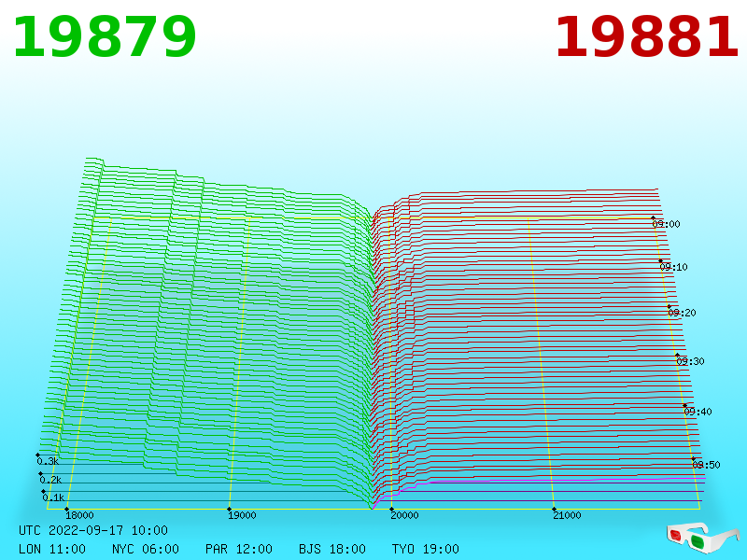Click the 09:30 time axis marker
Viewport: 747px width, 560px height.
pyautogui.click(x=690, y=361)
